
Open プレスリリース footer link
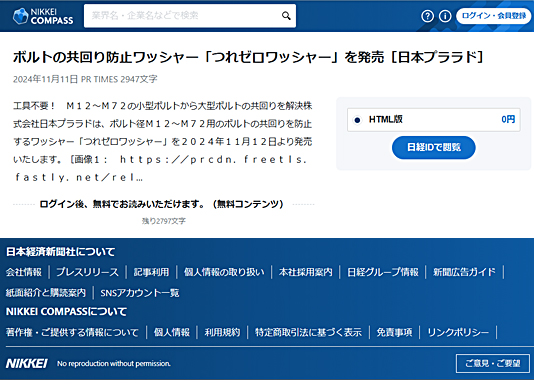tap(88, 272)
